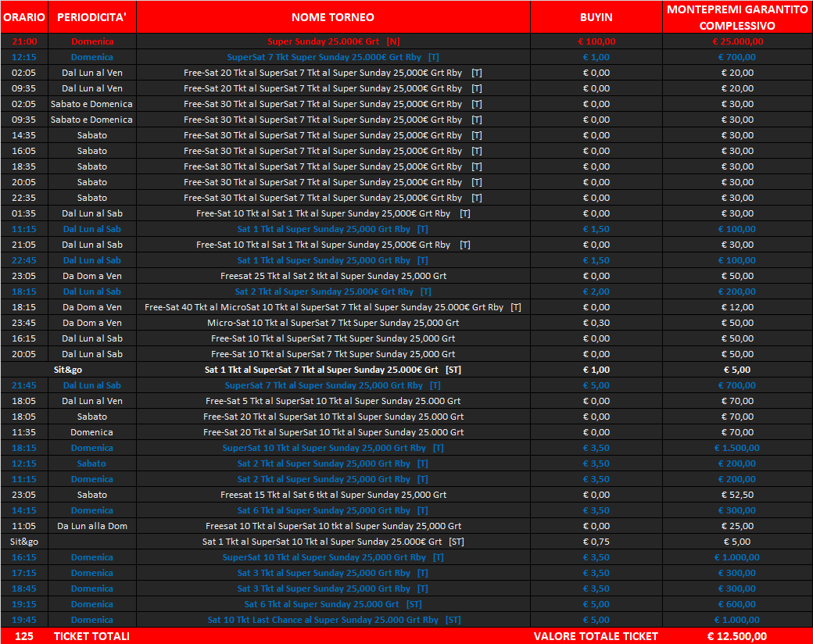
Task: Click the bold Sit&go label in the PERIODICITA' column
Action: (x=68, y=370)
